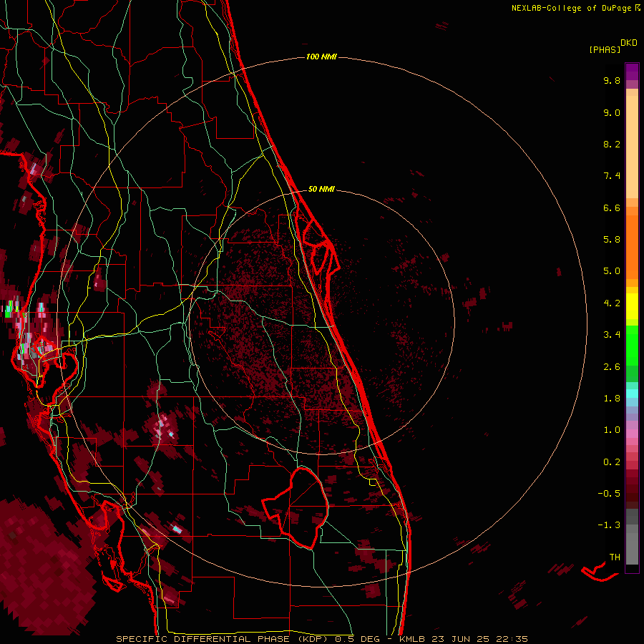Pick the cyan color bar segment
Image resolution: width=644 pixels, height=644 pixels.
pyautogui.click(x=632, y=393)
